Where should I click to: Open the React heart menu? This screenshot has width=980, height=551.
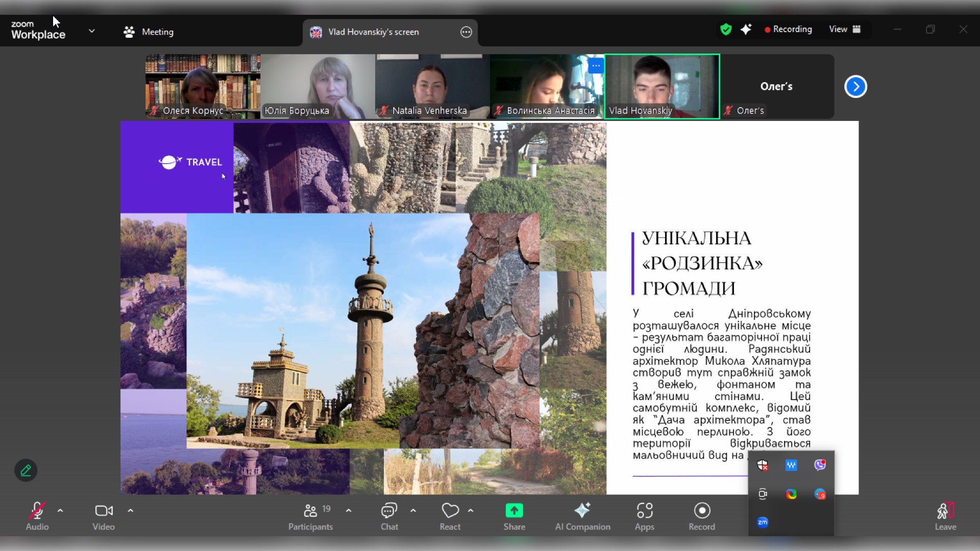coord(450,516)
